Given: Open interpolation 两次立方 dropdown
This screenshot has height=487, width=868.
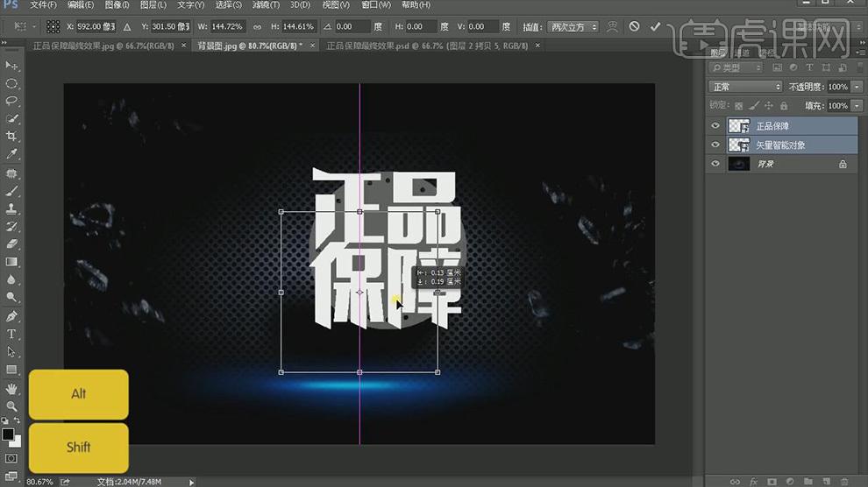Looking at the screenshot, I should click(x=573, y=26).
